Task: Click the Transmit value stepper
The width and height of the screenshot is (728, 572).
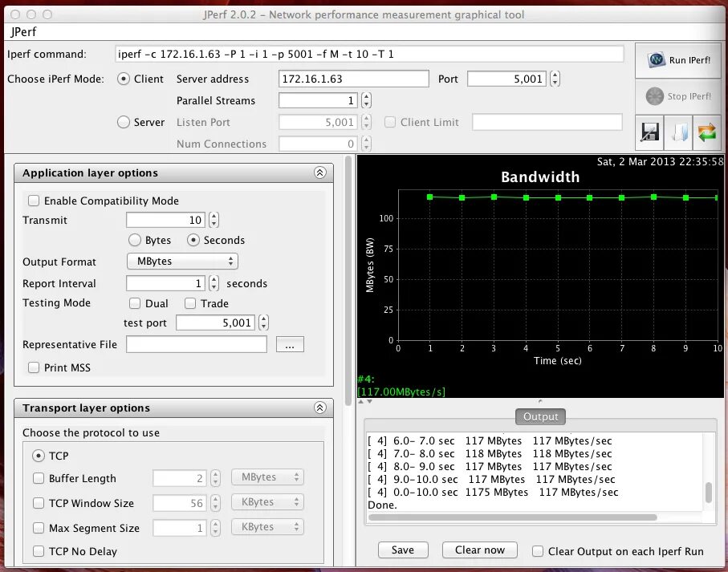Action: pyautogui.click(x=214, y=220)
